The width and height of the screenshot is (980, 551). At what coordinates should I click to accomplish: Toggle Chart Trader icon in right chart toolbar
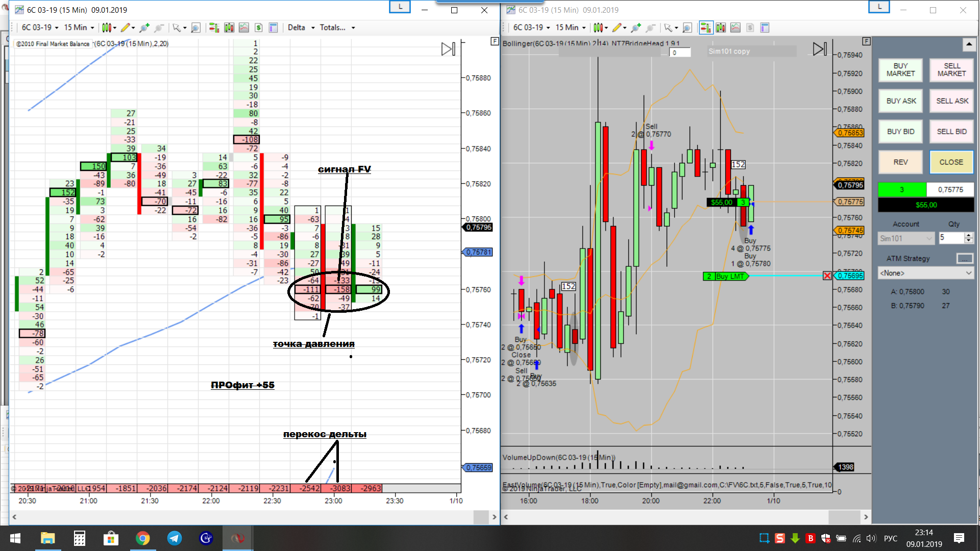tap(706, 28)
